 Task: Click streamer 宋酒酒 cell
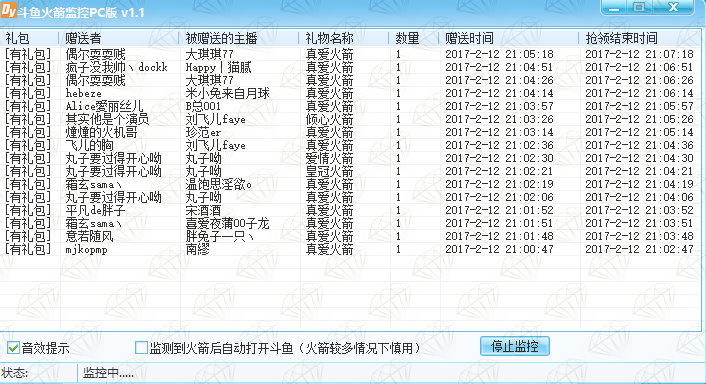click(203, 210)
